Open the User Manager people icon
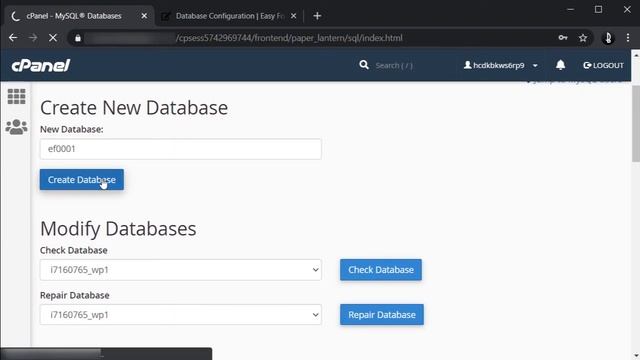 (16, 127)
